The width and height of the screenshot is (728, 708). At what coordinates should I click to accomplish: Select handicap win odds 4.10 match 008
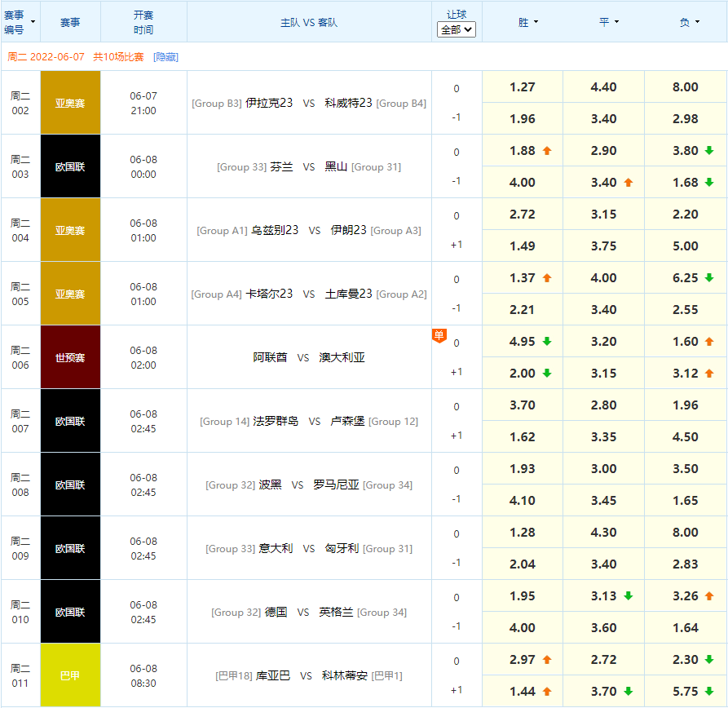click(x=523, y=501)
